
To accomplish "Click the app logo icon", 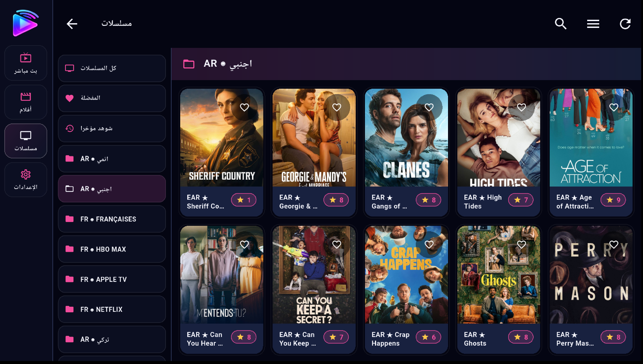I will 26,23.
